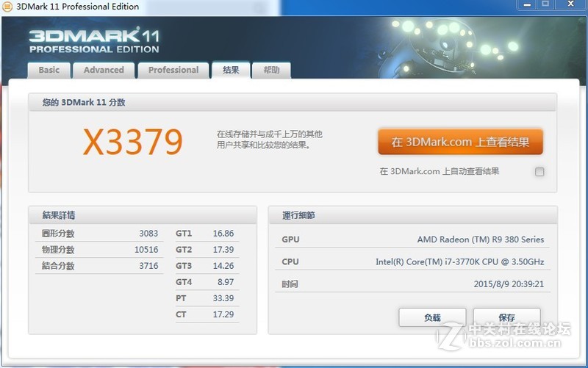This screenshot has height=368, width=588.
Task: Open the Professional tab
Action: point(173,70)
